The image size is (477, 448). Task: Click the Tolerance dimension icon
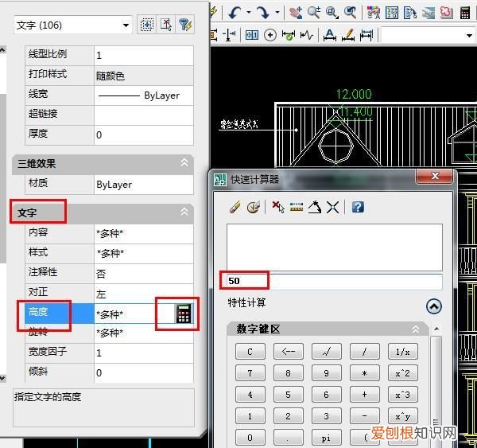click(x=252, y=35)
